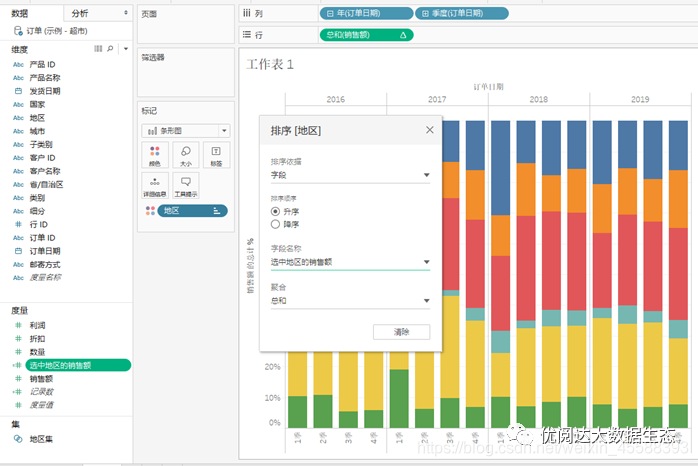Select the 订单 ID dimension
This screenshot has height=466, width=698.
pyautogui.click(x=42, y=238)
